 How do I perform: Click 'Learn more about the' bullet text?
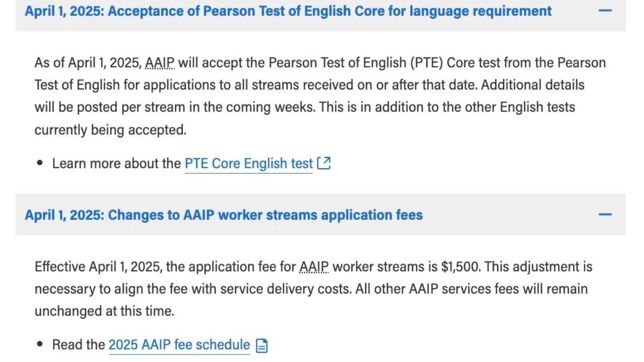click(116, 164)
